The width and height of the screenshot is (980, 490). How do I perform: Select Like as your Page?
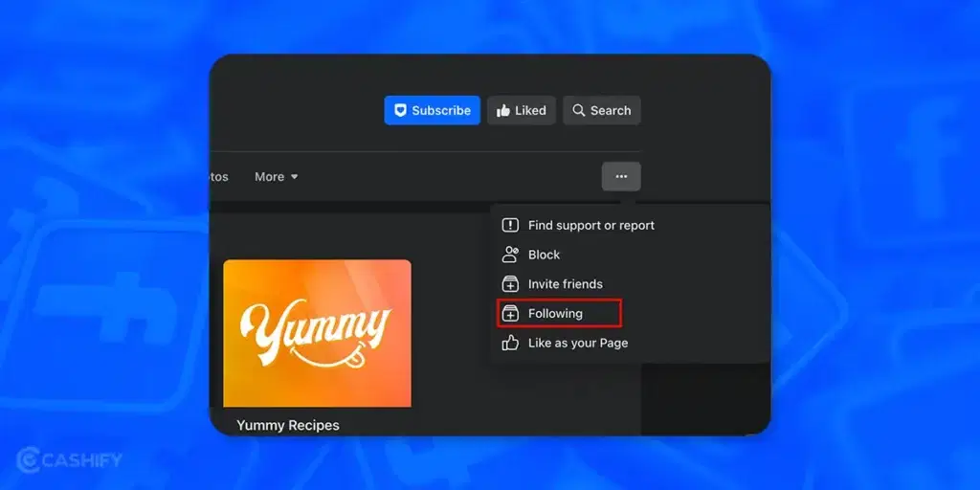(x=565, y=344)
